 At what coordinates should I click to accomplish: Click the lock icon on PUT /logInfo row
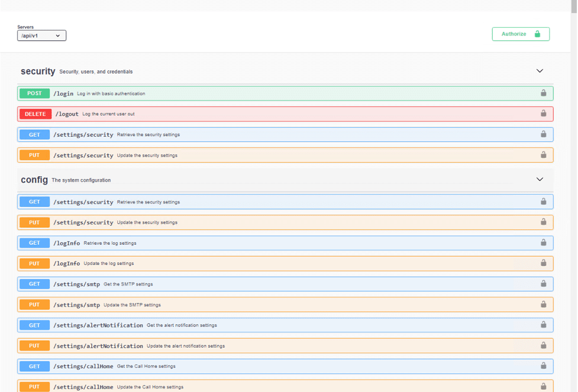(x=543, y=263)
